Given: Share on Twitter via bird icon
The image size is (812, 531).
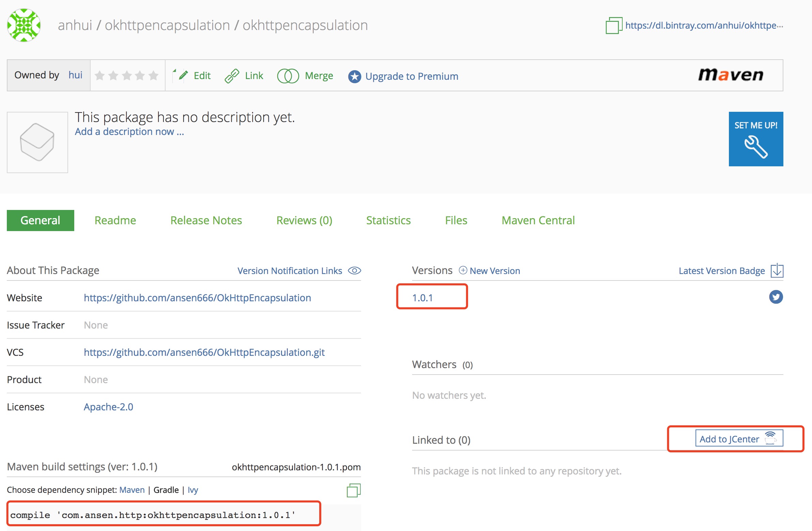Looking at the screenshot, I should click(776, 297).
